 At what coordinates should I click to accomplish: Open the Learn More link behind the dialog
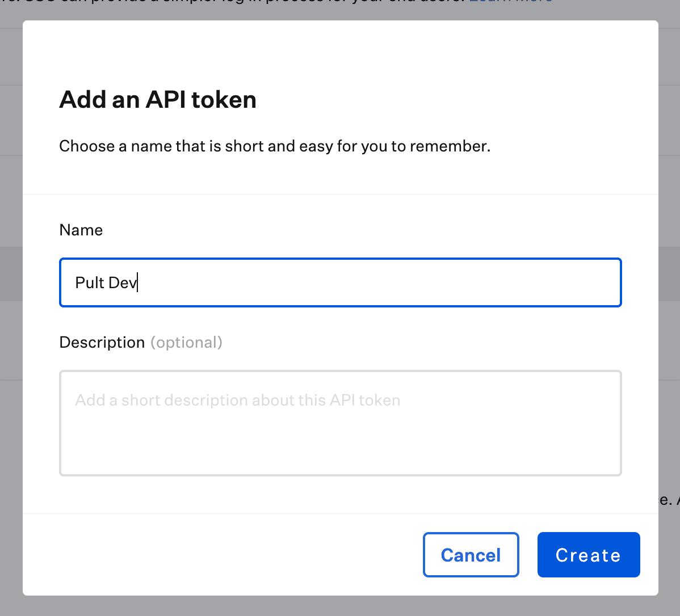[510, 2]
